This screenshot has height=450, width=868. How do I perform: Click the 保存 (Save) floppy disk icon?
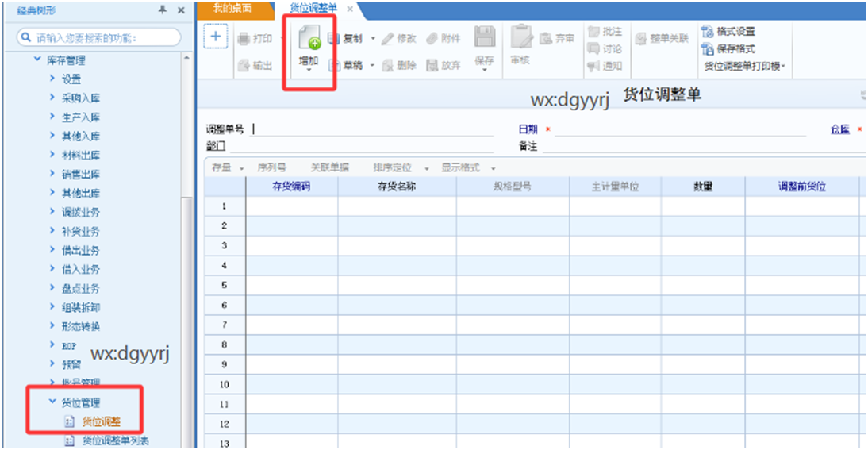pyautogui.click(x=484, y=39)
